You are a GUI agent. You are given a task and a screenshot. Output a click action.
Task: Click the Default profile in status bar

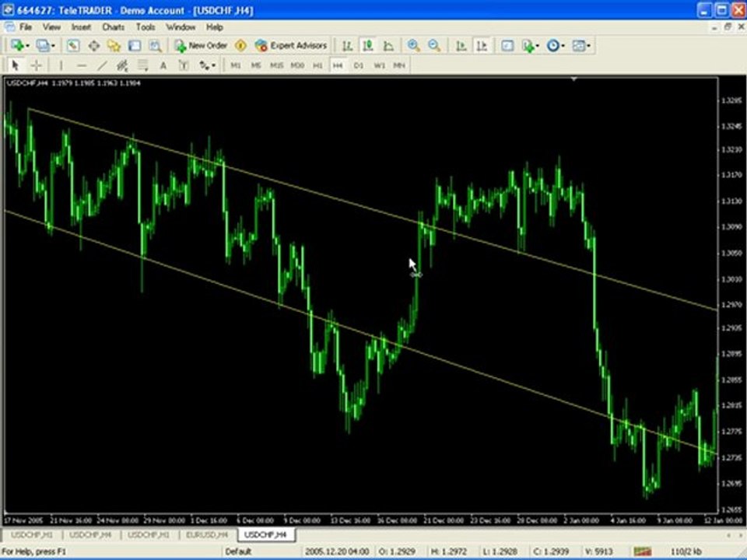coord(238,551)
